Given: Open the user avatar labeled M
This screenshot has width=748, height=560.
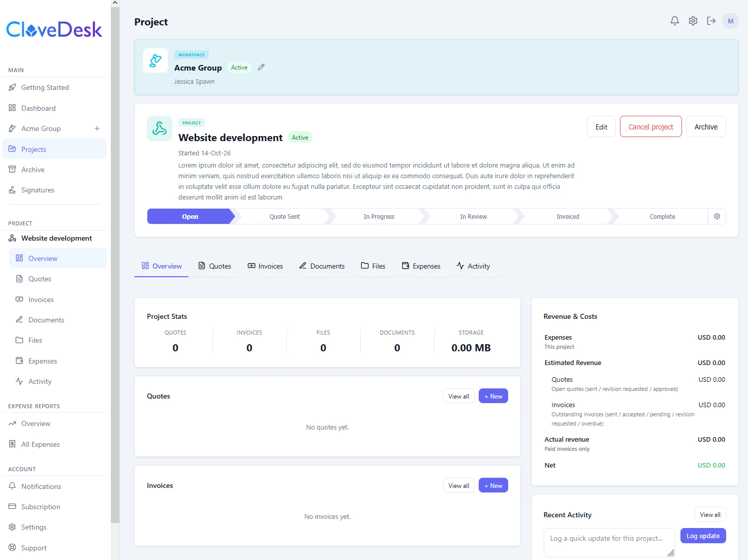Looking at the screenshot, I should [x=731, y=21].
